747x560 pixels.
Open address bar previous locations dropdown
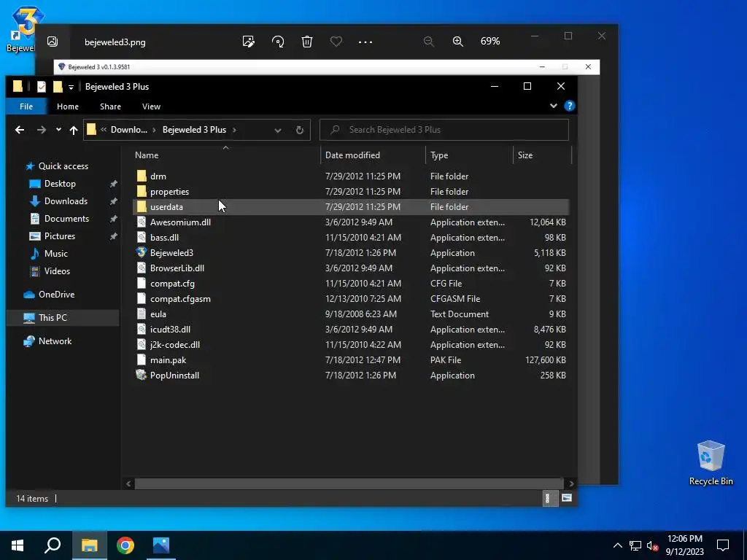tap(278, 130)
